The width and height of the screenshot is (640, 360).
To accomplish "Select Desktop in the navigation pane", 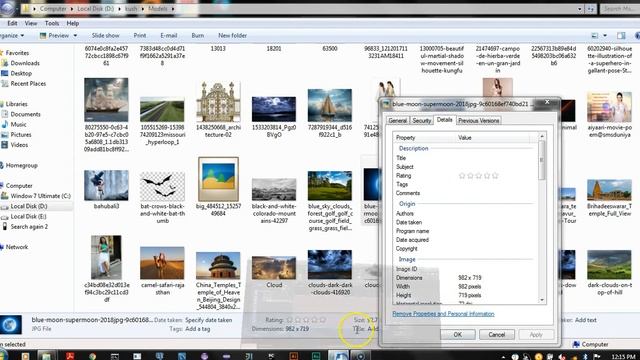I will (x=21, y=73).
